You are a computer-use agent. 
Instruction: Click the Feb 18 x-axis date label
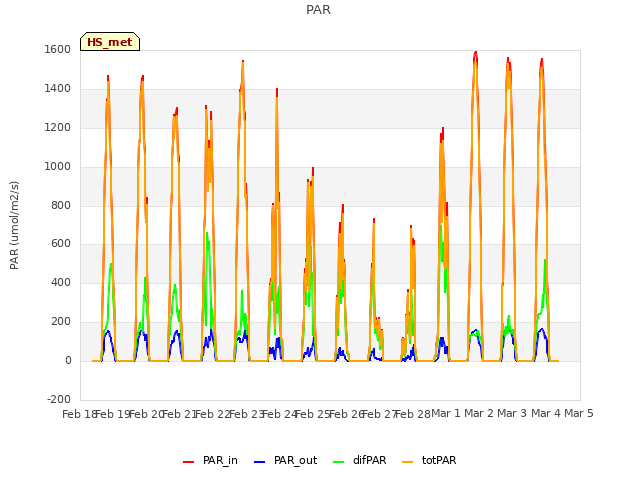tap(79, 414)
